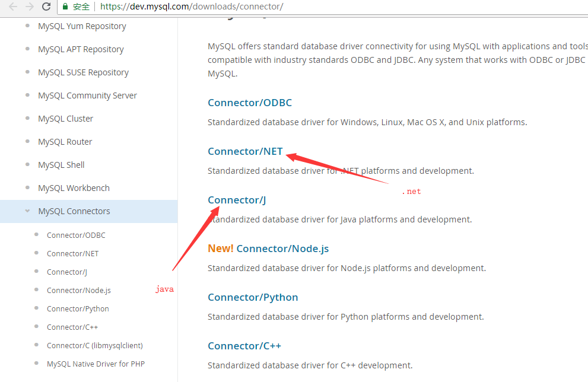Click 'Standardized database driver for C++ development' text
Screen dimensions: 588x382
[310, 365]
